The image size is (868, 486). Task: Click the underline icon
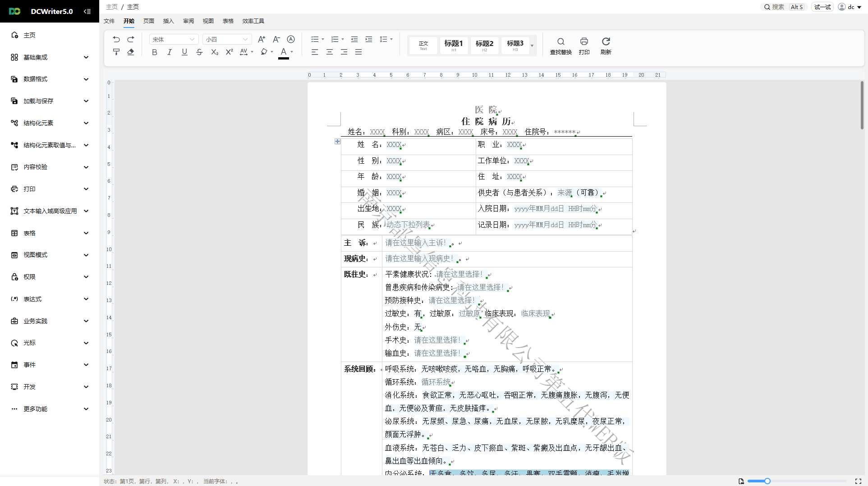pos(184,52)
